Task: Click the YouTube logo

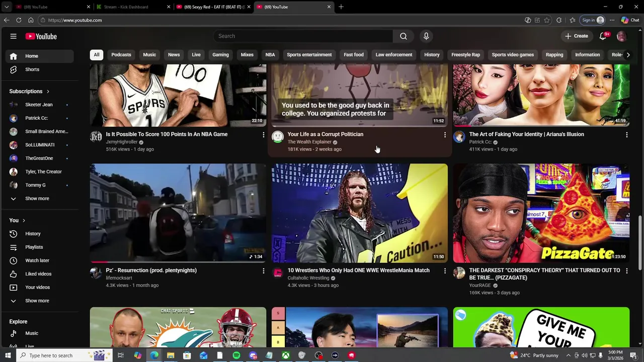Action: [41, 36]
